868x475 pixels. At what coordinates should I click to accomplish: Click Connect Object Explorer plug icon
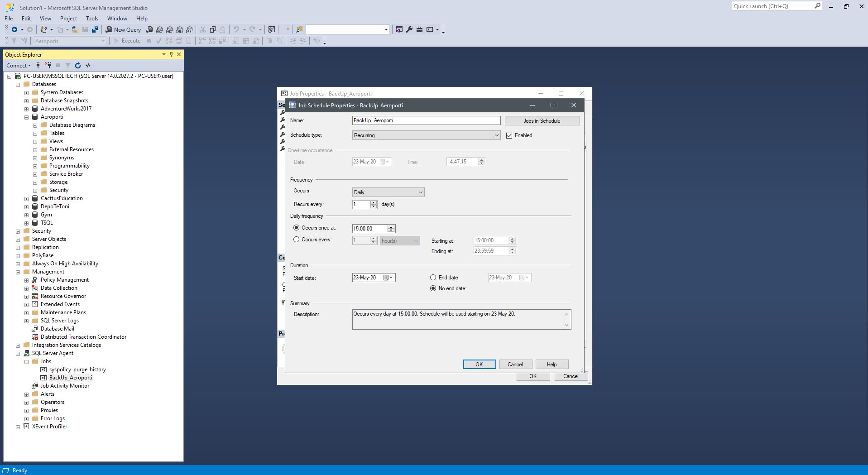[38, 65]
